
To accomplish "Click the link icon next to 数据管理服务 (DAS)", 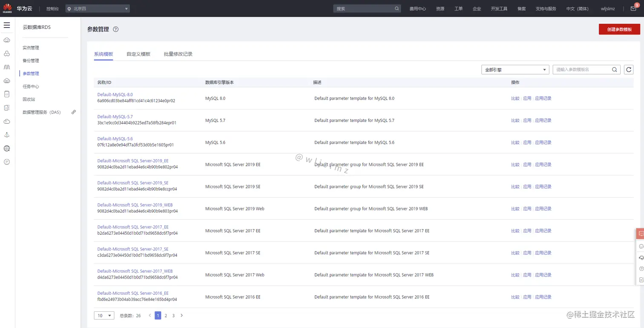I will pyautogui.click(x=74, y=112).
